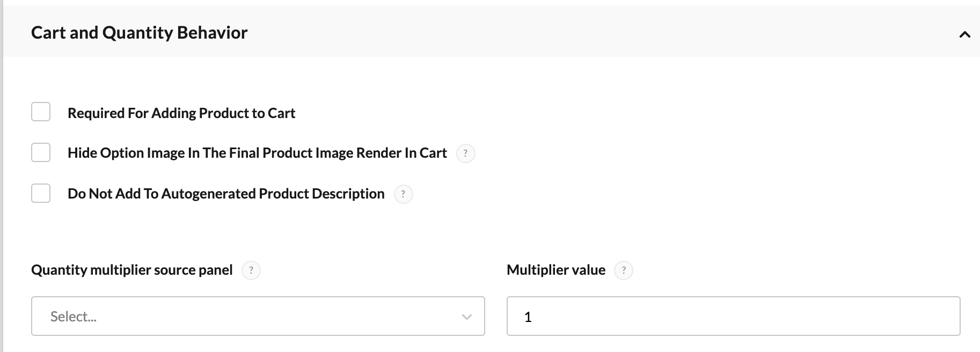
Task: Place cursor after the 1 in Multiplier value
Action: 532,317
